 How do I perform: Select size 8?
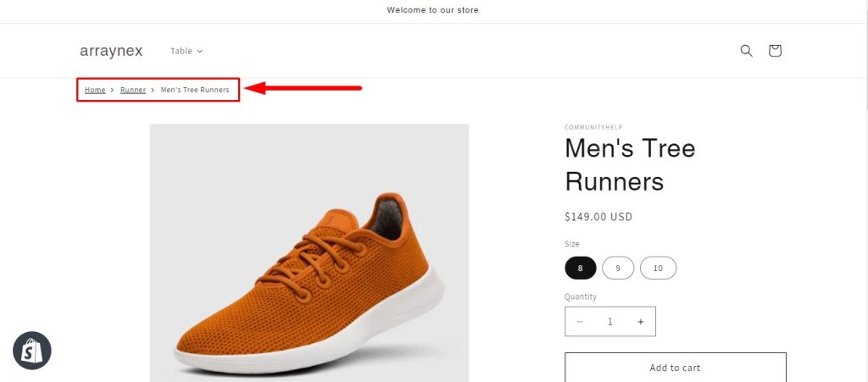point(581,269)
